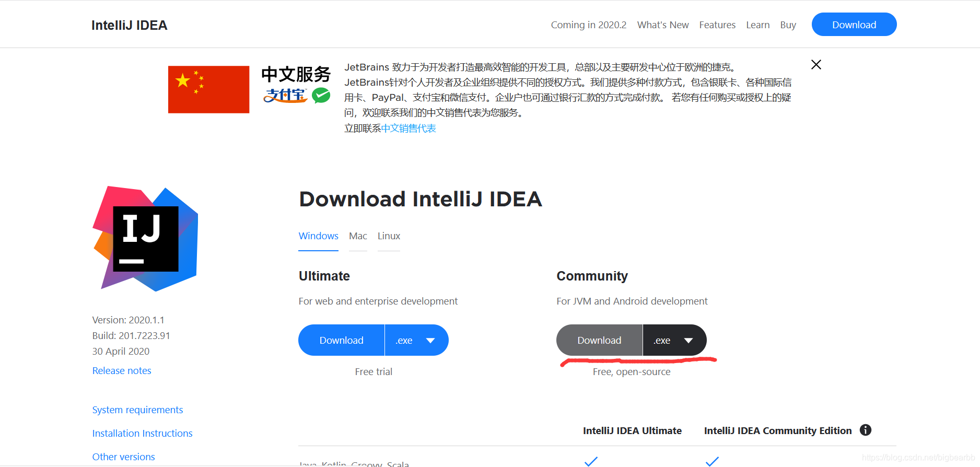Screen dimensions: 980x467
Task: Open the Learn page
Action: (757, 25)
